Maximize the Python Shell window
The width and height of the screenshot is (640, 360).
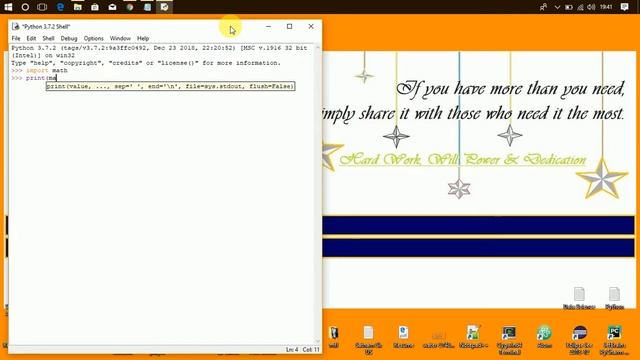[289, 27]
